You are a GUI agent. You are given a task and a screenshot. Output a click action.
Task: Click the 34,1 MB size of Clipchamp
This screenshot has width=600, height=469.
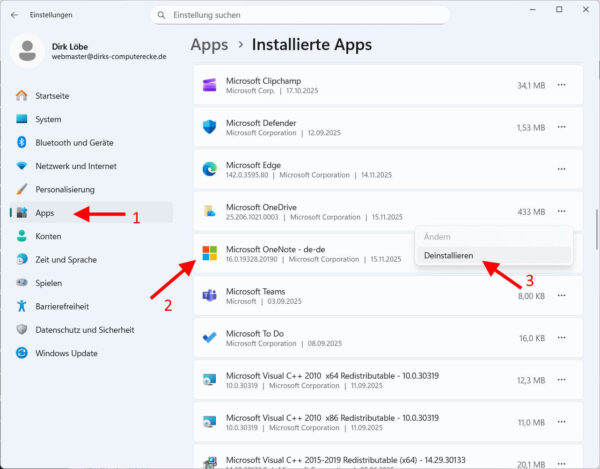tap(531, 86)
